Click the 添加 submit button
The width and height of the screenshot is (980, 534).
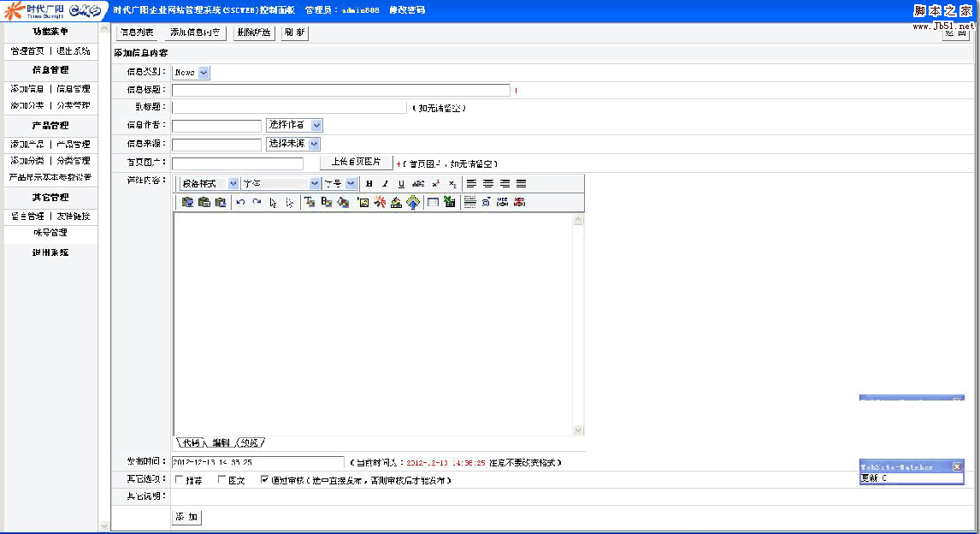pos(186,517)
